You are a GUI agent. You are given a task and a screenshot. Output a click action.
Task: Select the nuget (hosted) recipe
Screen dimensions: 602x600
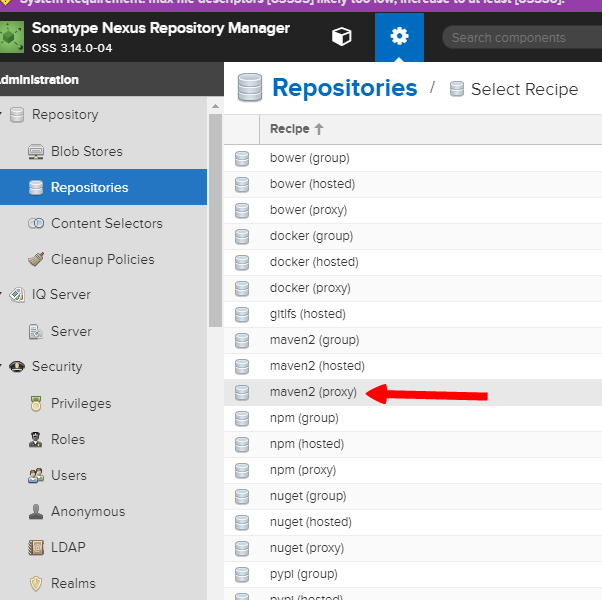click(413, 522)
